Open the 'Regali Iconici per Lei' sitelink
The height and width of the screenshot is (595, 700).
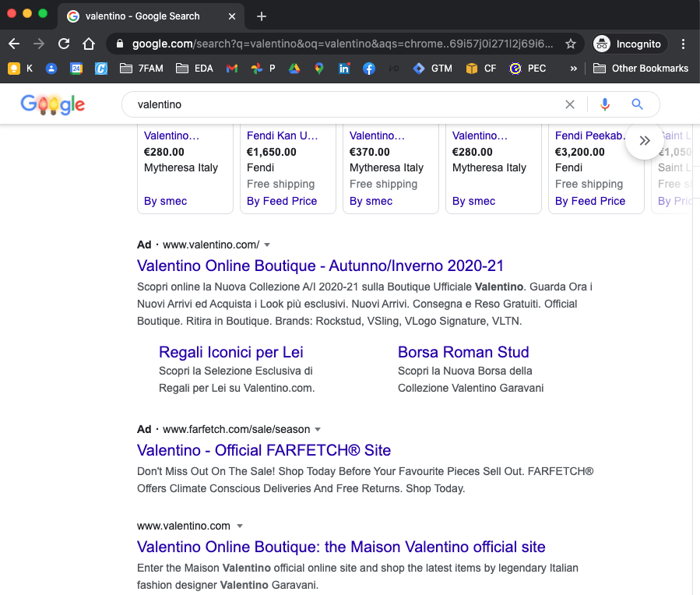231,352
